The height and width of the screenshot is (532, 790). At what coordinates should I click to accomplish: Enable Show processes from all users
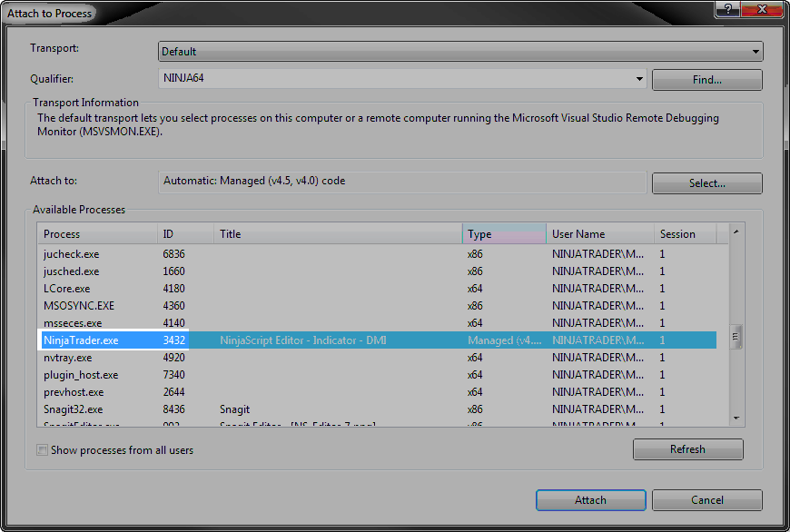[42, 448]
